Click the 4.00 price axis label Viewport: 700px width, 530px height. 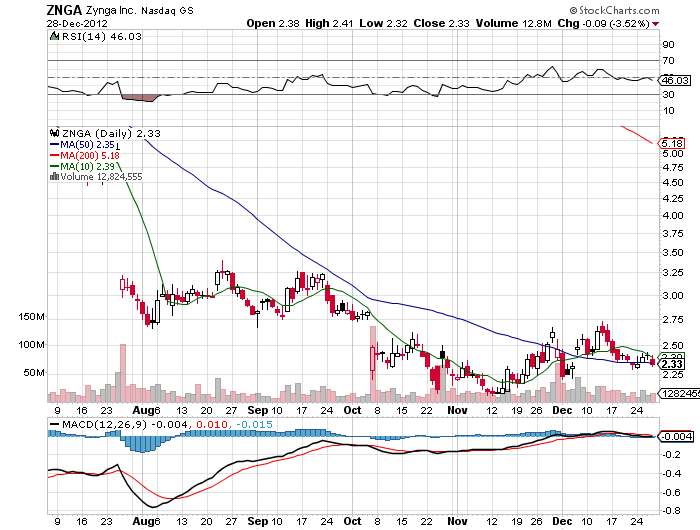coord(673,215)
